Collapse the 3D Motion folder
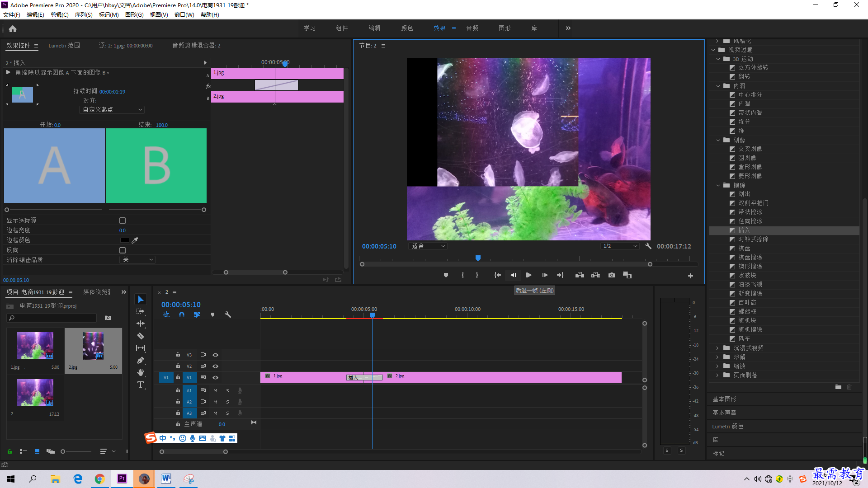Image resolution: width=868 pixels, height=488 pixels. click(718, 59)
